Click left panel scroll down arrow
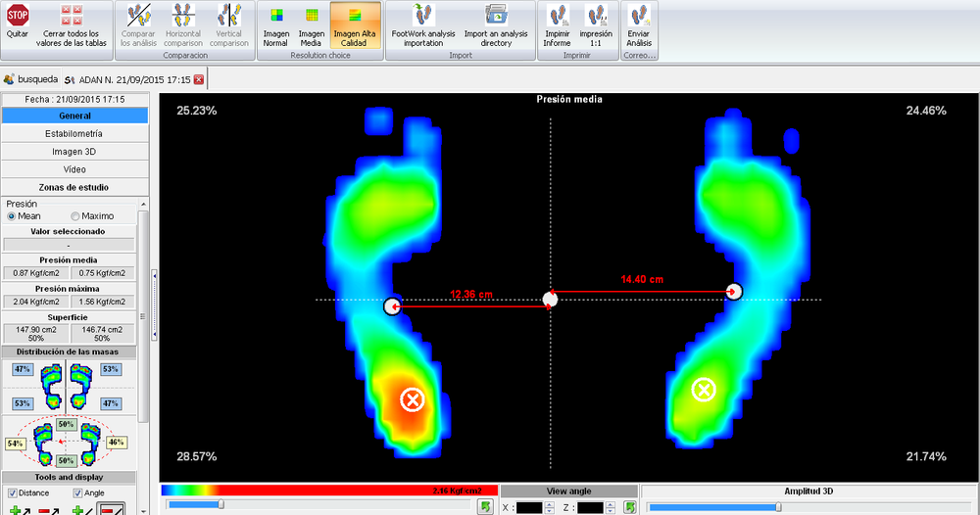 coord(143,511)
